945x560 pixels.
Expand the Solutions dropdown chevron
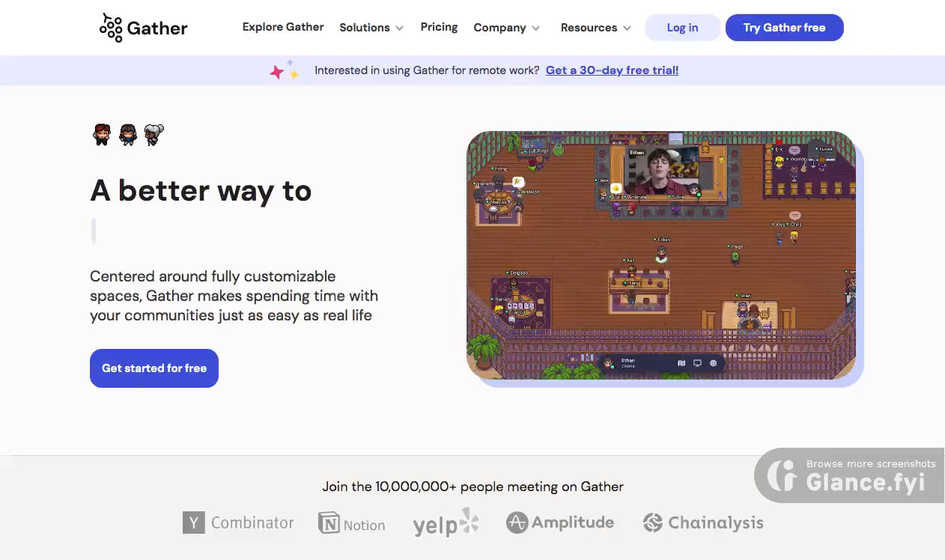tap(400, 28)
